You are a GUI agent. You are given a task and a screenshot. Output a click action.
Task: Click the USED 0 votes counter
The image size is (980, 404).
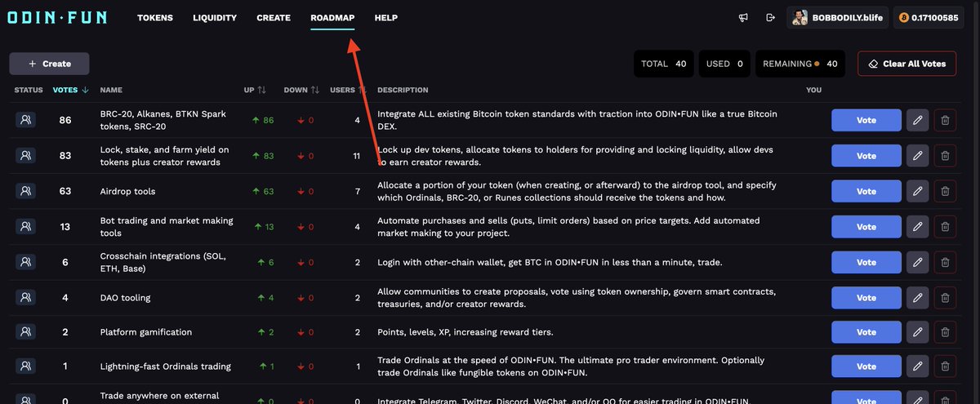pos(724,64)
